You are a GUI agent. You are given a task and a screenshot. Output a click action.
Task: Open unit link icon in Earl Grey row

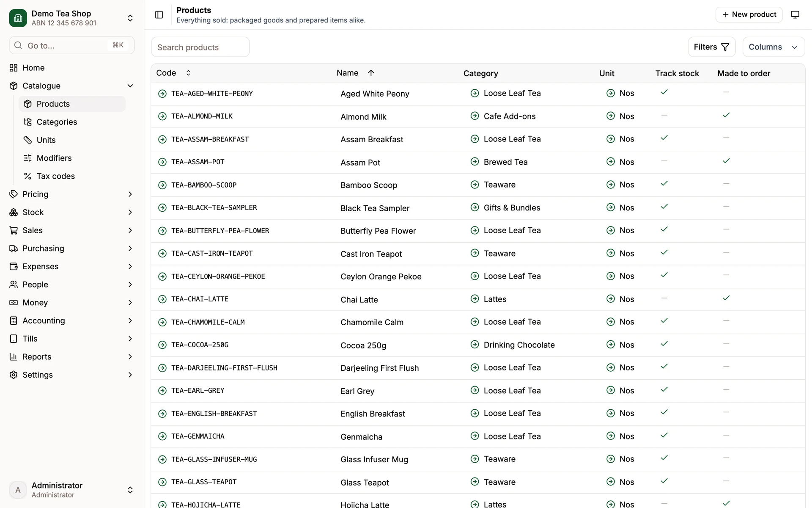click(611, 390)
